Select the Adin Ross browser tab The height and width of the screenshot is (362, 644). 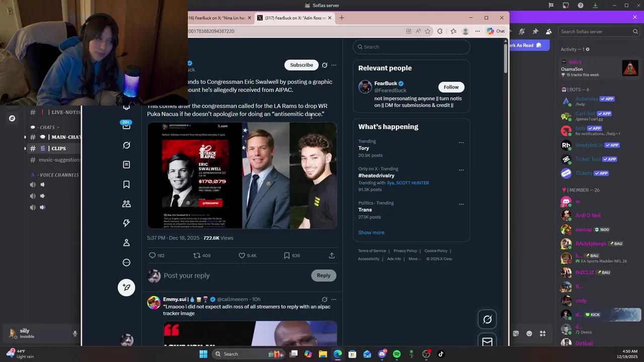click(x=294, y=18)
